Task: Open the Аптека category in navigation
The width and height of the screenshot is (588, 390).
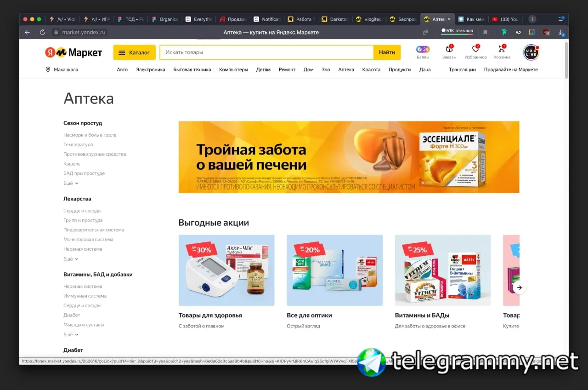Action: point(346,69)
